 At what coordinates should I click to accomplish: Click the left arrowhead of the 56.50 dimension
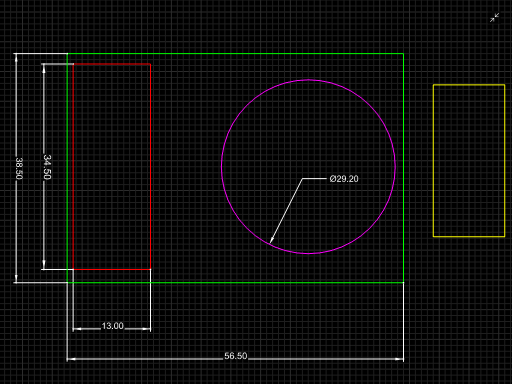71,359
